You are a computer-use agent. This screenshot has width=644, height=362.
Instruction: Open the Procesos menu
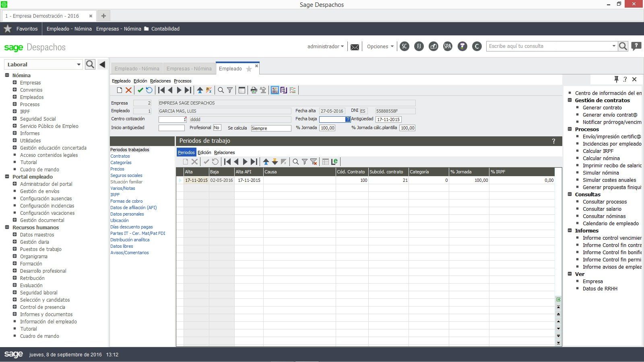pos(183,81)
